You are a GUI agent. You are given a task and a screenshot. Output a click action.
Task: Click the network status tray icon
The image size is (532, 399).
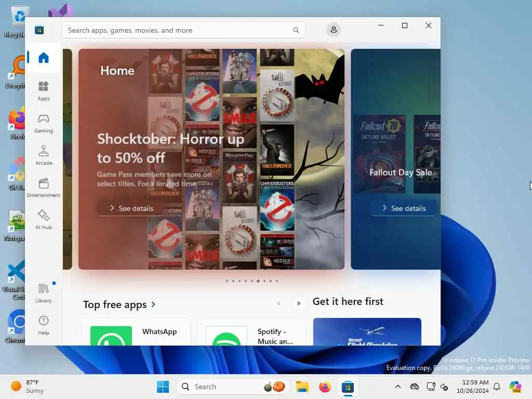click(431, 387)
